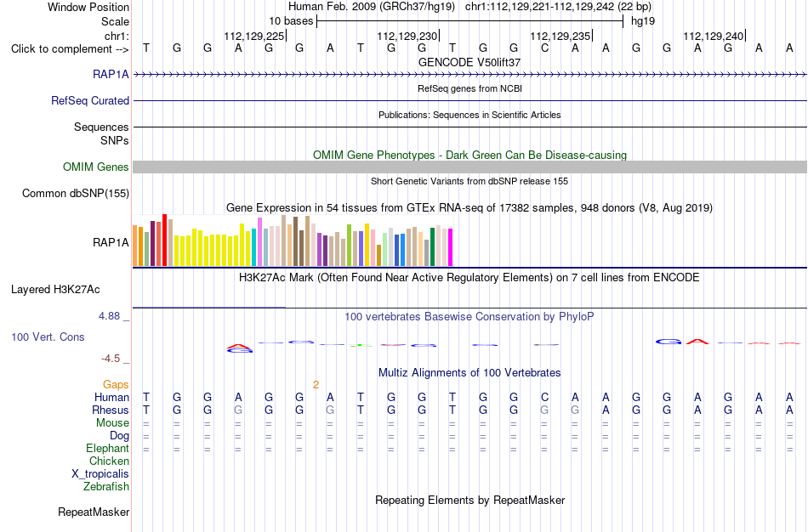This screenshot has height=532, width=808.
Task: Click the RAP1A gene arrow line
Action: pyautogui.click(x=469, y=75)
